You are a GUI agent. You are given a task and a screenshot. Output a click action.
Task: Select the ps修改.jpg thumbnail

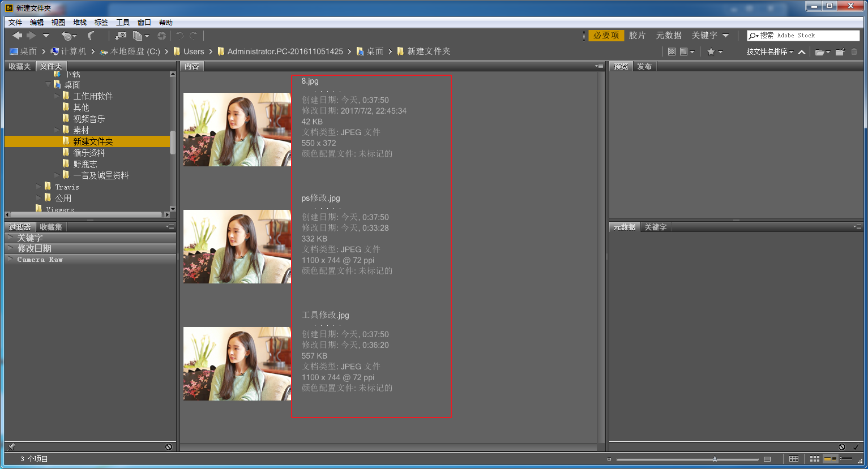237,247
